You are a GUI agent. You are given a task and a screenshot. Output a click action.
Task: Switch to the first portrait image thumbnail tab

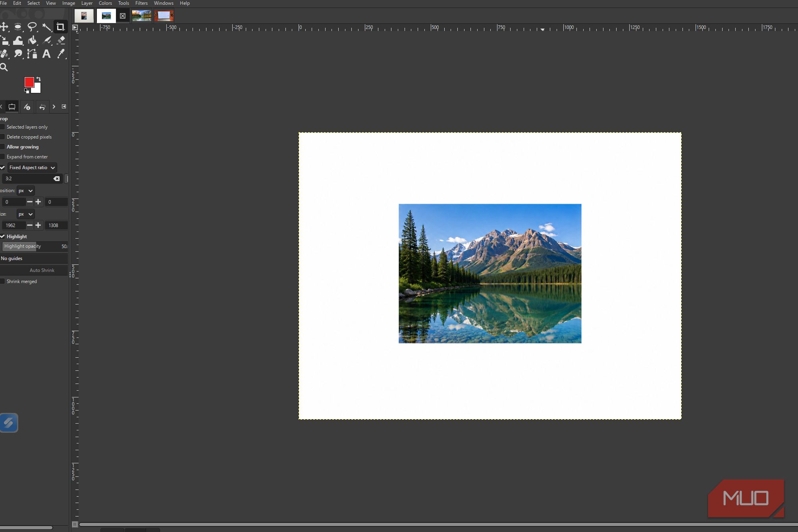pyautogui.click(x=84, y=16)
